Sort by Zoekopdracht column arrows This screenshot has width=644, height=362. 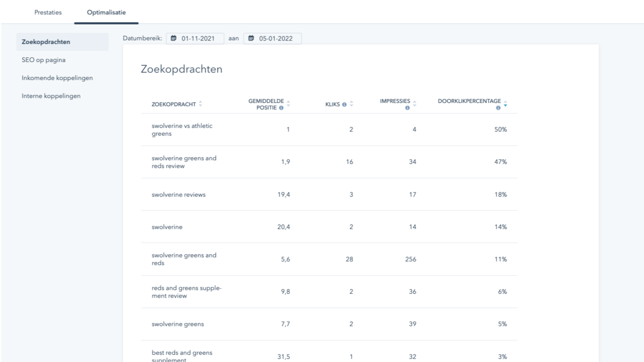pyautogui.click(x=200, y=104)
